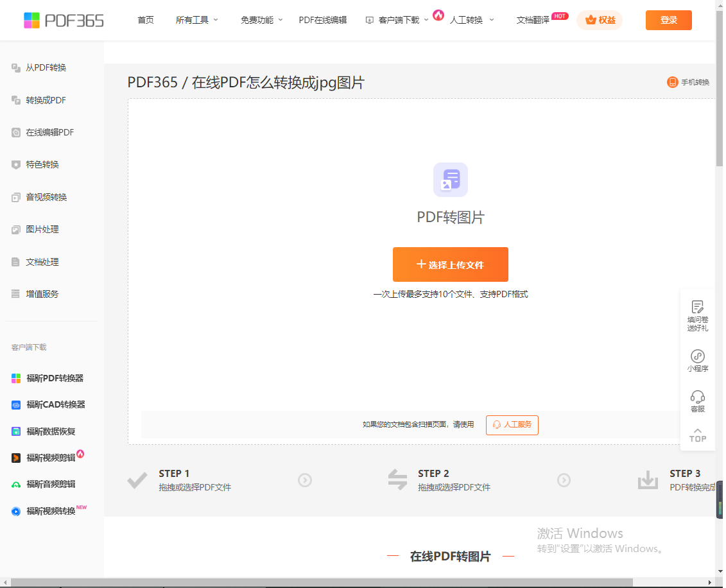Click the horizontal scrollbar right arrow
Screen dimensions: 726x588
pos(710,582)
